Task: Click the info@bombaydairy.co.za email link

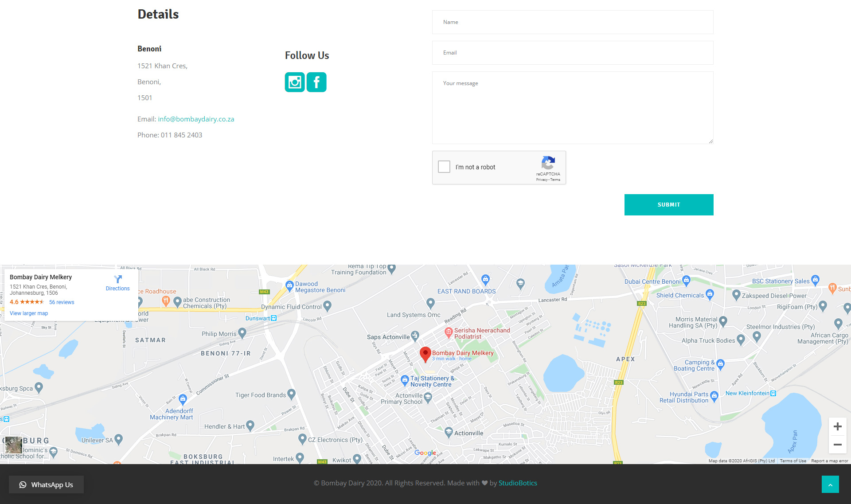Action: coord(196,119)
